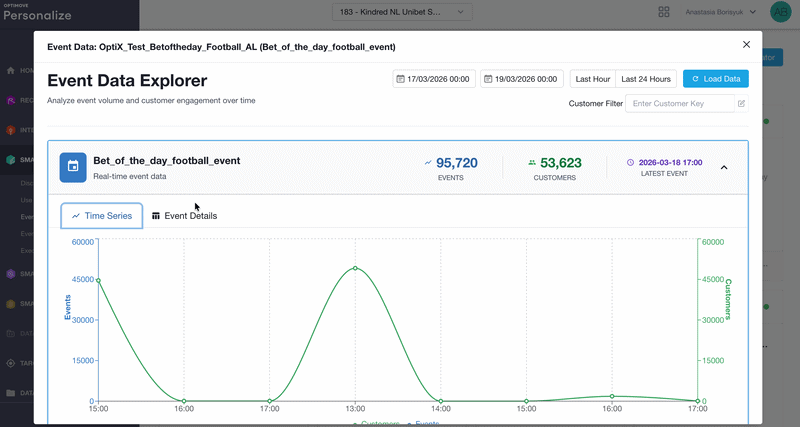Click the events trend icon next to 95,720
The image size is (800, 427).
(428, 163)
